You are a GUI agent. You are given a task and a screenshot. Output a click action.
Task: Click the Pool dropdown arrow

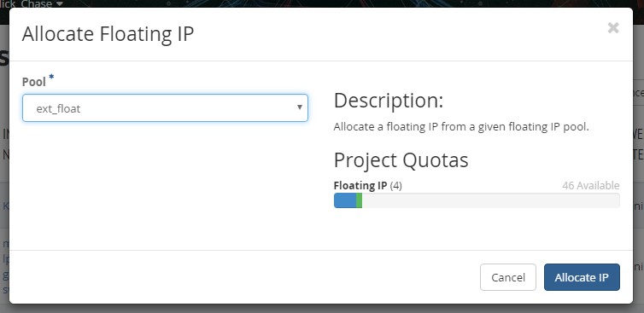click(300, 107)
